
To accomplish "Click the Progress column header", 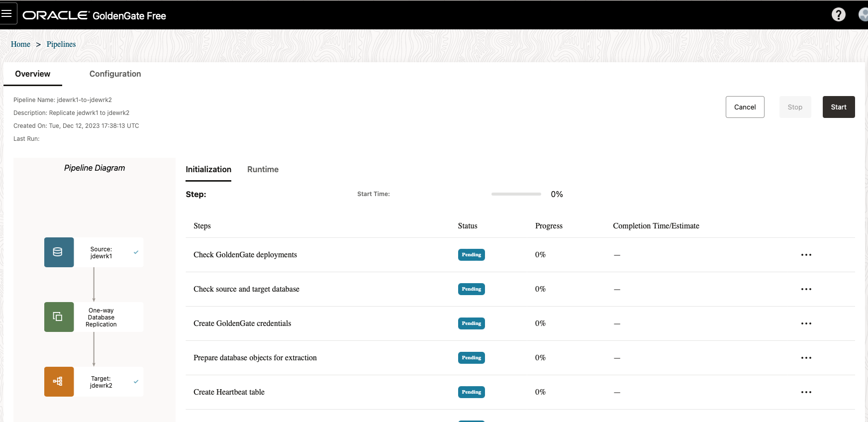I will pos(549,226).
